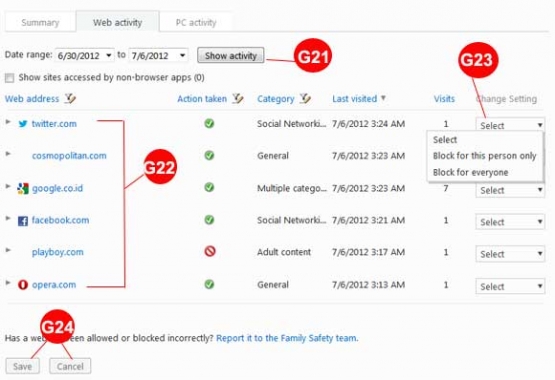The image size is (555, 380).
Task: Expand the cosmopolitan.com row
Action: click(8, 154)
